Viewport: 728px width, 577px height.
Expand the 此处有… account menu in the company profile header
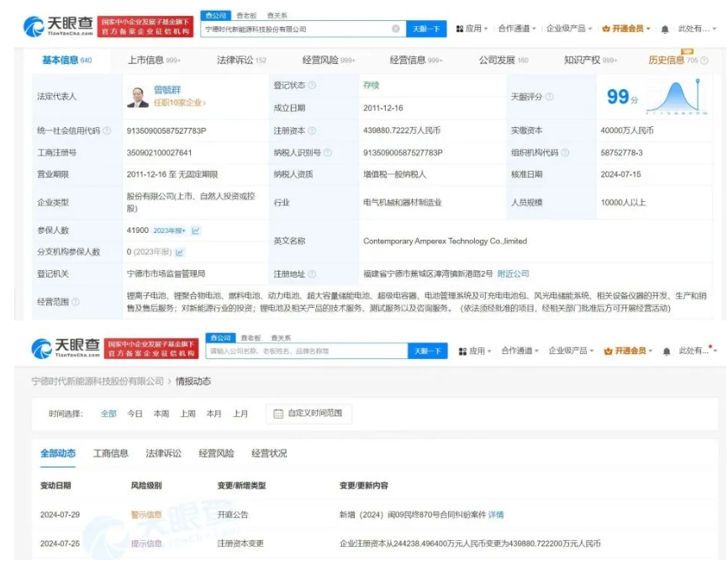point(698,29)
